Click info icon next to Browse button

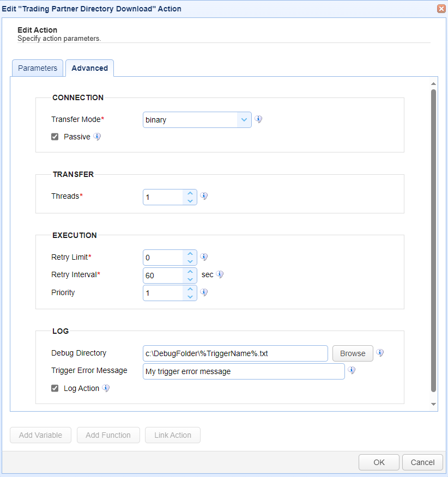click(380, 353)
